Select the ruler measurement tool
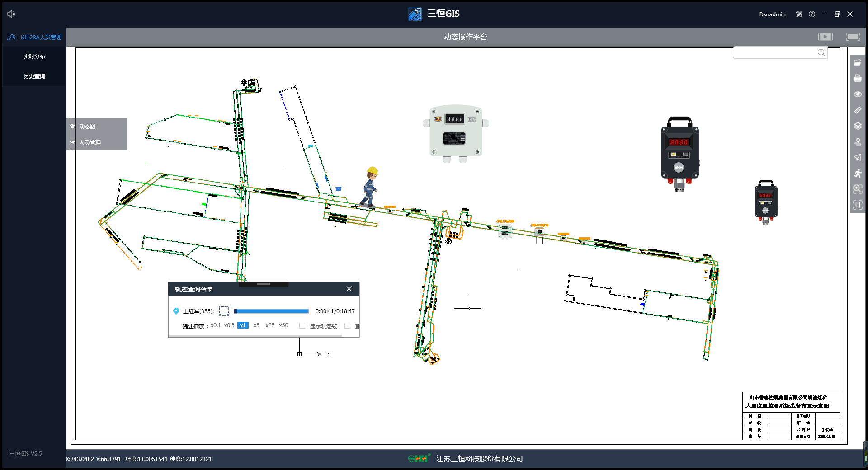 857,110
